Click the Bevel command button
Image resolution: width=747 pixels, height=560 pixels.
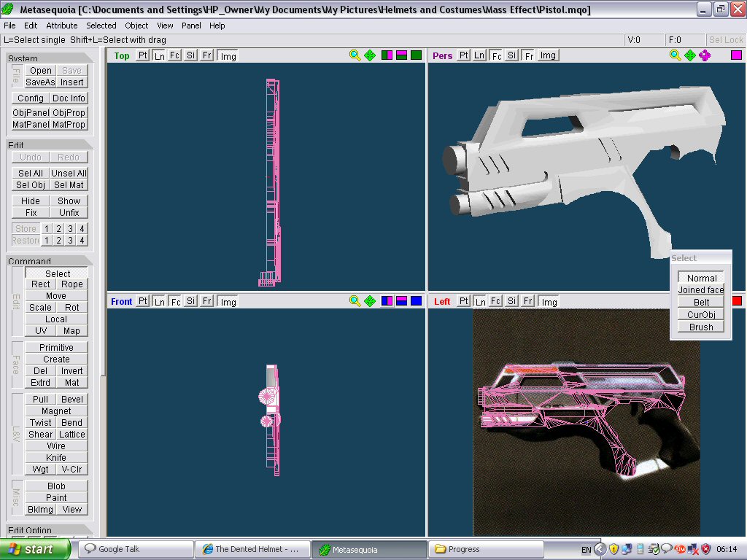coord(72,399)
